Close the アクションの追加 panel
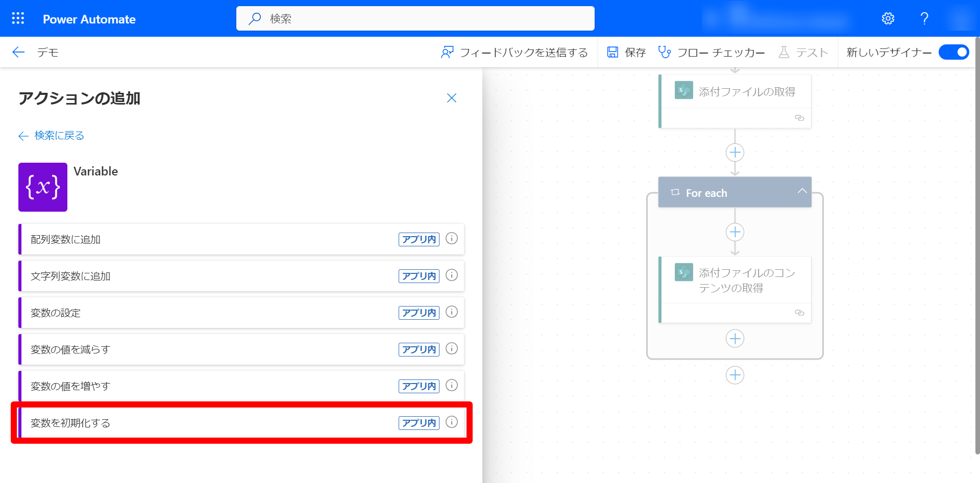 pyautogui.click(x=451, y=98)
